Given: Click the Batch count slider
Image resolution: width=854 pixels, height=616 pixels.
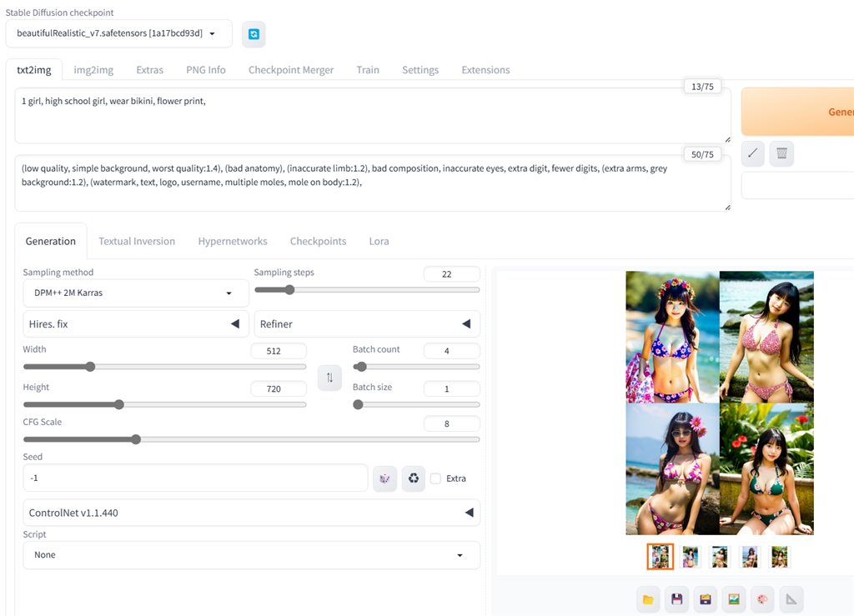Looking at the screenshot, I should (417, 367).
